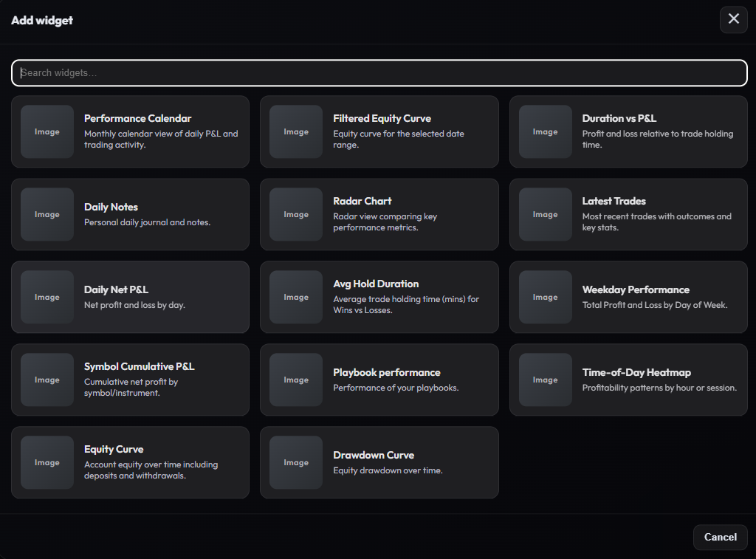Select the Performance Calendar widget

pos(130,131)
